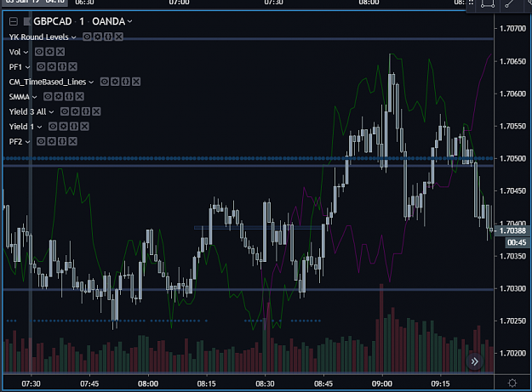This screenshot has width=532, height=392.
Task: Open settings for YK Round Levels indicator
Action: (x=98, y=37)
